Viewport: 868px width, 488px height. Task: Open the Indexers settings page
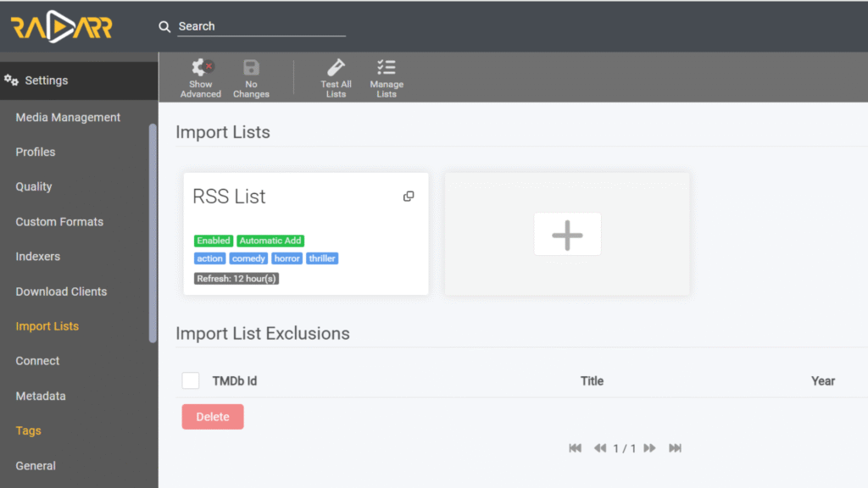click(x=37, y=257)
